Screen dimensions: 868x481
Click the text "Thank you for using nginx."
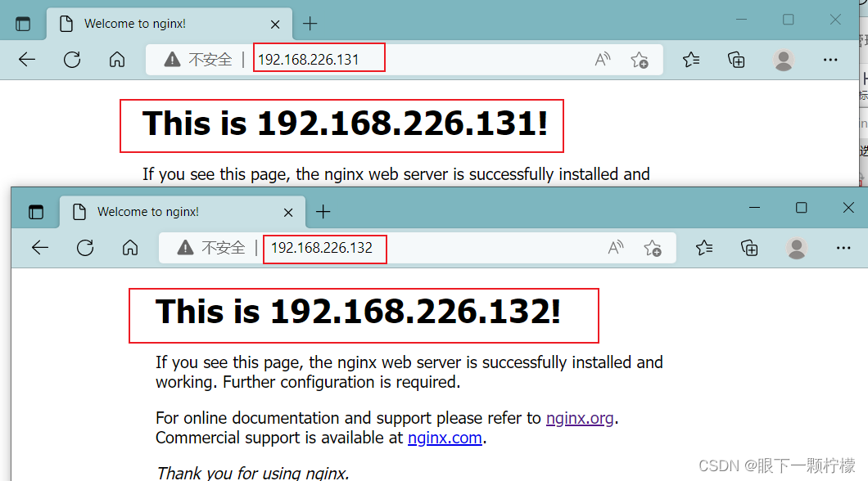point(252,474)
